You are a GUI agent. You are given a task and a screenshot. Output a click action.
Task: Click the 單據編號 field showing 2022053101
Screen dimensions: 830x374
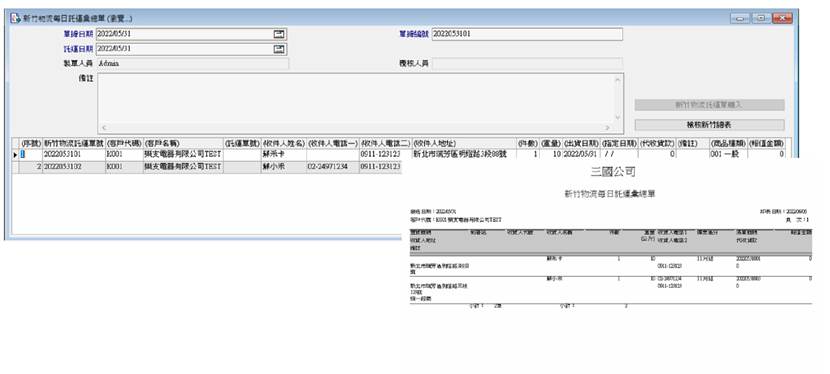(x=527, y=34)
